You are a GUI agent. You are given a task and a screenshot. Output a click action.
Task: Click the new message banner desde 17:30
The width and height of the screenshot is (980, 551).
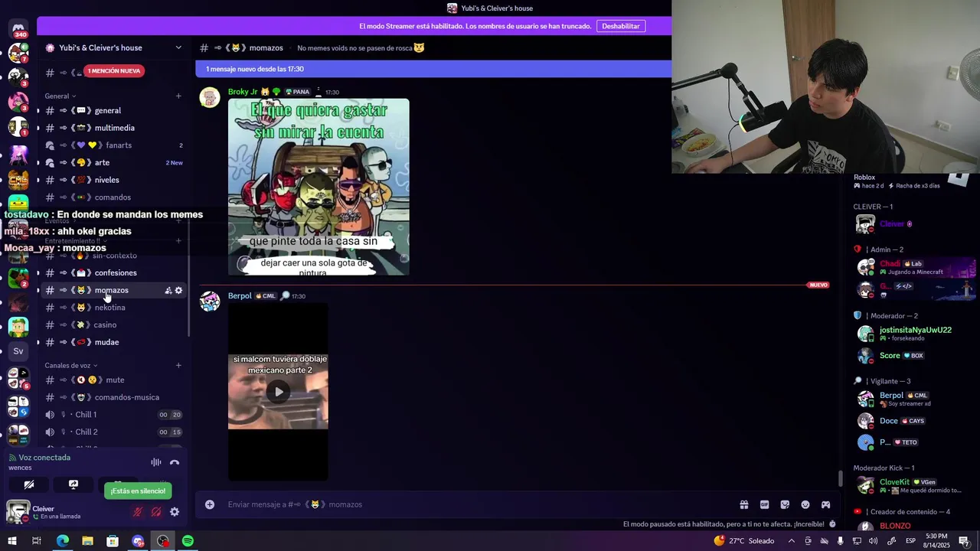(433, 69)
